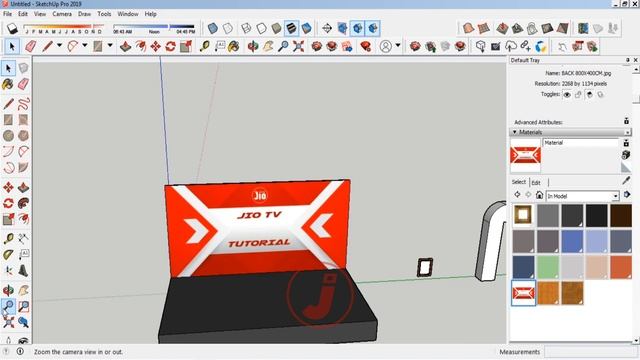Open the user account dropdown arrow

(x=398, y=46)
